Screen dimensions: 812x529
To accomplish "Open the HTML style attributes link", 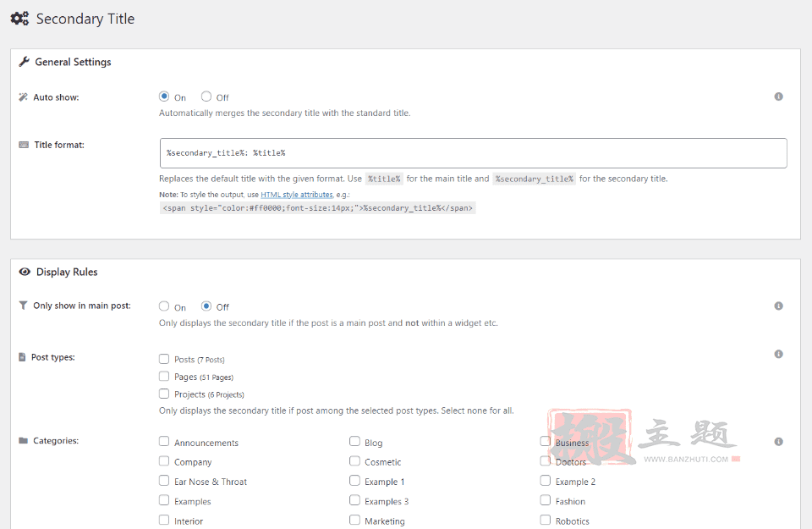I will click(x=297, y=195).
